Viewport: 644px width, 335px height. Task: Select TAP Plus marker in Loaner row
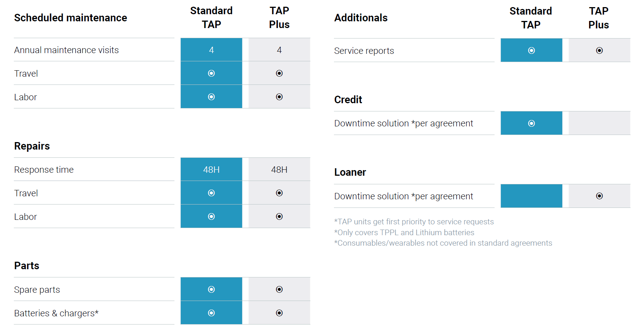[x=600, y=196]
